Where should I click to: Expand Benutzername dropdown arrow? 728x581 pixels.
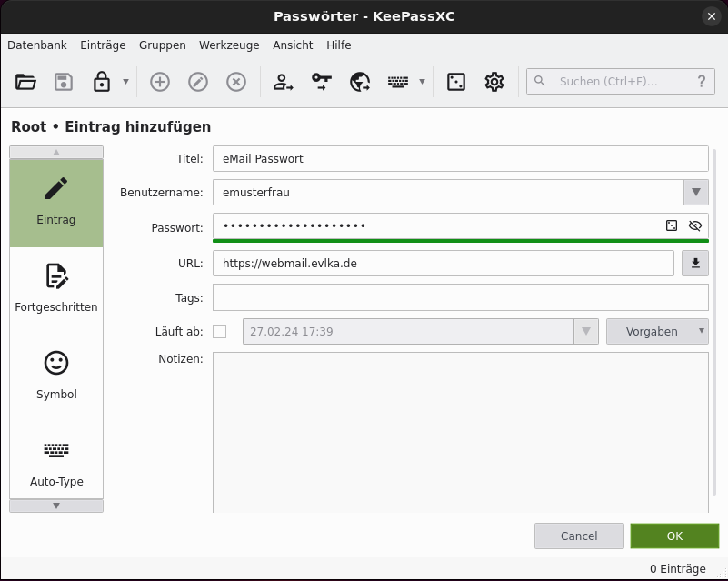coord(696,192)
